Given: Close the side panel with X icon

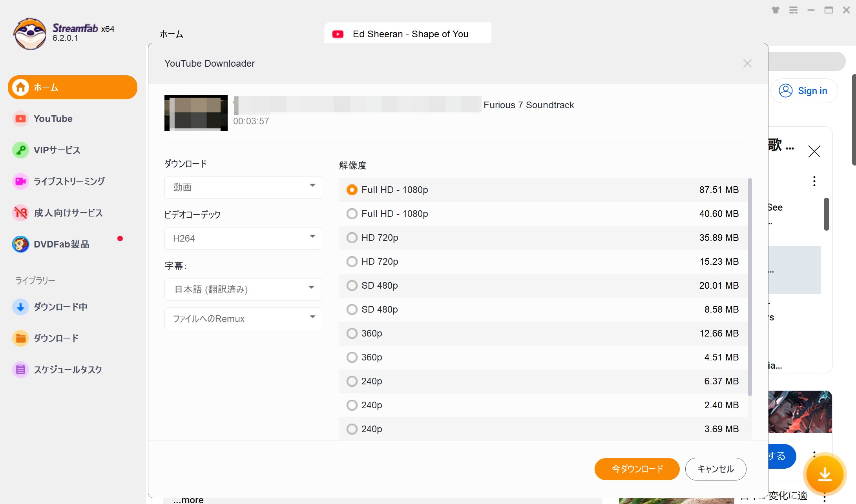Looking at the screenshot, I should [x=814, y=151].
